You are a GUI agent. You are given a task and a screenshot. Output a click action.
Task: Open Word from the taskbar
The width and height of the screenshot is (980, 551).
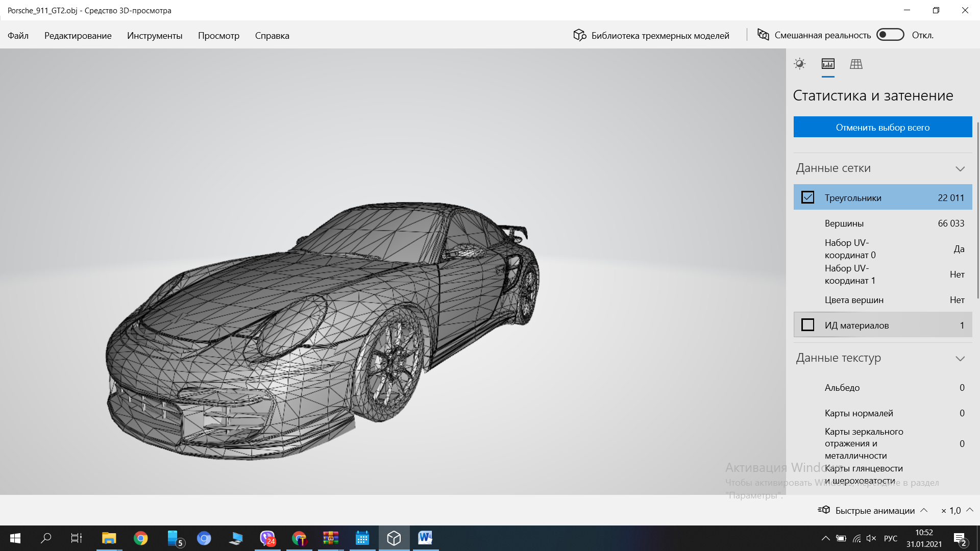(425, 538)
